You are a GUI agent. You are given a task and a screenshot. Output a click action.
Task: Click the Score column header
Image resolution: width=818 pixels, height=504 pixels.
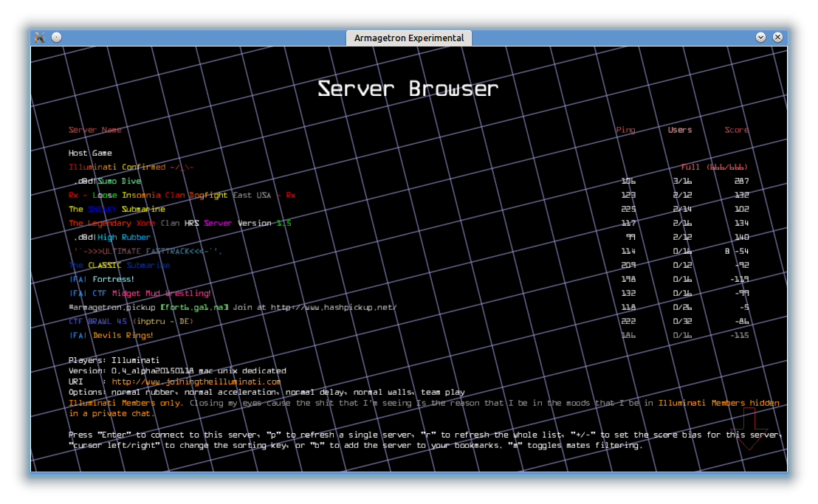point(736,130)
